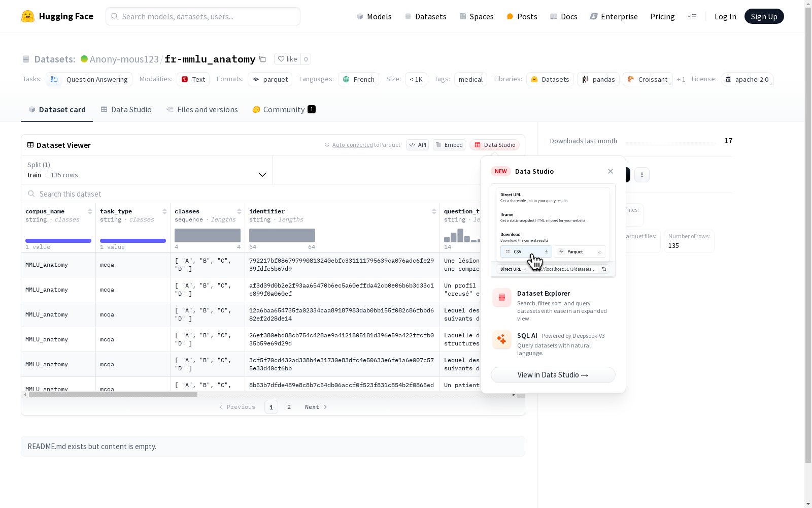
Task: Click the API button in Dataset Viewer
Action: pyautogui.click(x=418, y=145)
